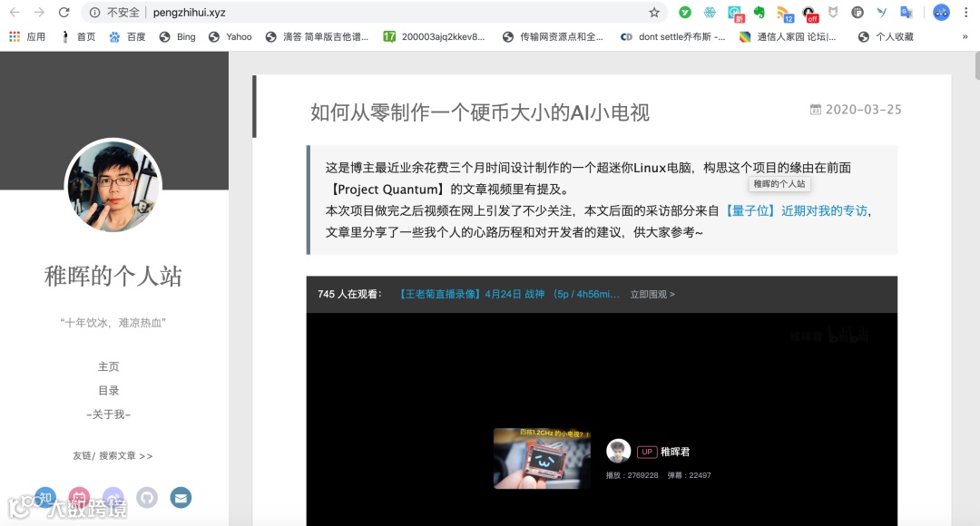Screen dimensions: 980x526
Task: Open the 关于我 sidebar item
Action: [109, 414]
